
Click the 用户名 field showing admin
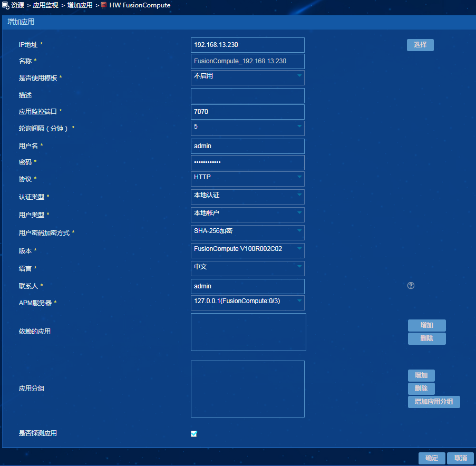[247, 146]
